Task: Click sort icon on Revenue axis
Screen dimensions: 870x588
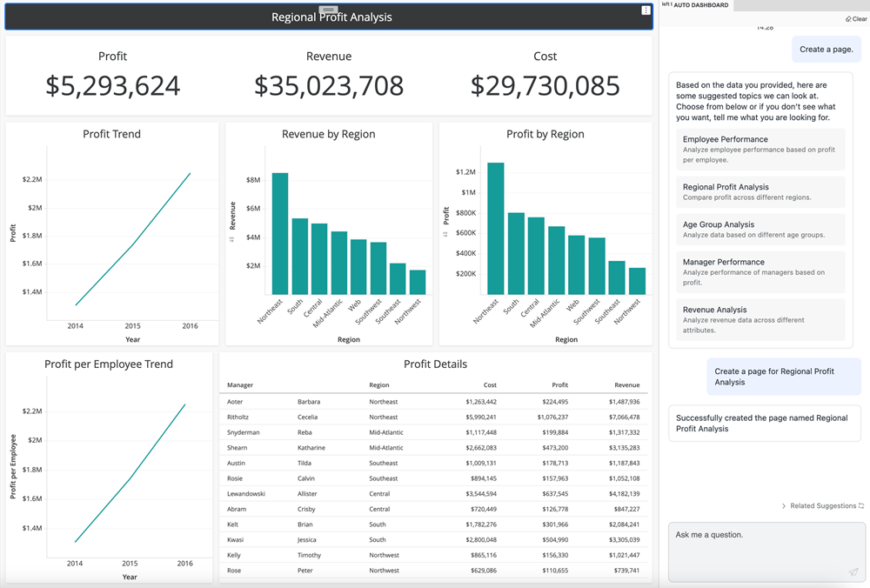Action: click(x=232, y=238)
